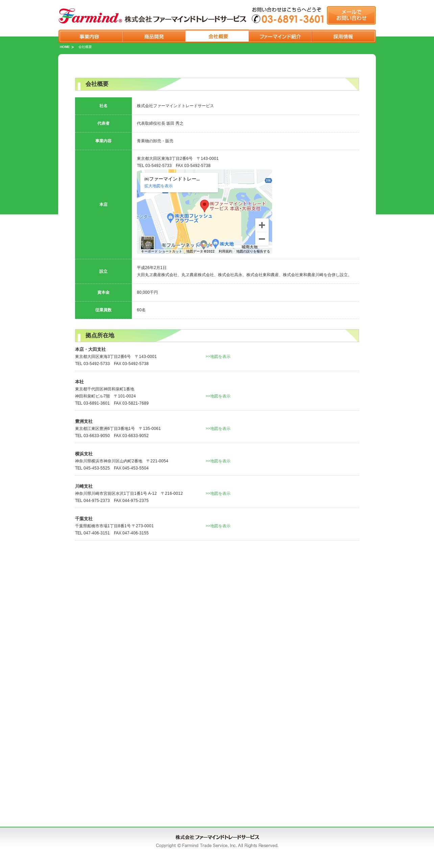The width and height of the screenshot is (434, 868).
Task: Click footer 株式会社ファーマインドトレードサービス logo
Action: tap(217, 837)
